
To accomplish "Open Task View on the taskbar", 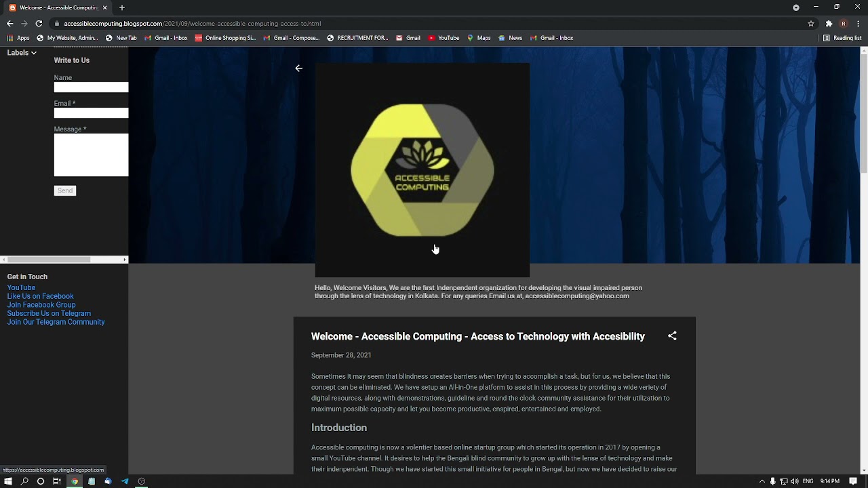I will 57,481.
